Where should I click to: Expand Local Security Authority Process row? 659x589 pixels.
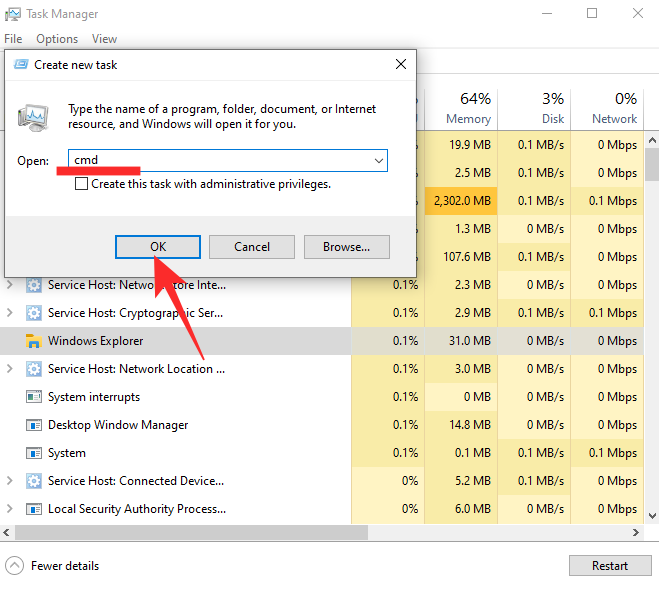10,509
